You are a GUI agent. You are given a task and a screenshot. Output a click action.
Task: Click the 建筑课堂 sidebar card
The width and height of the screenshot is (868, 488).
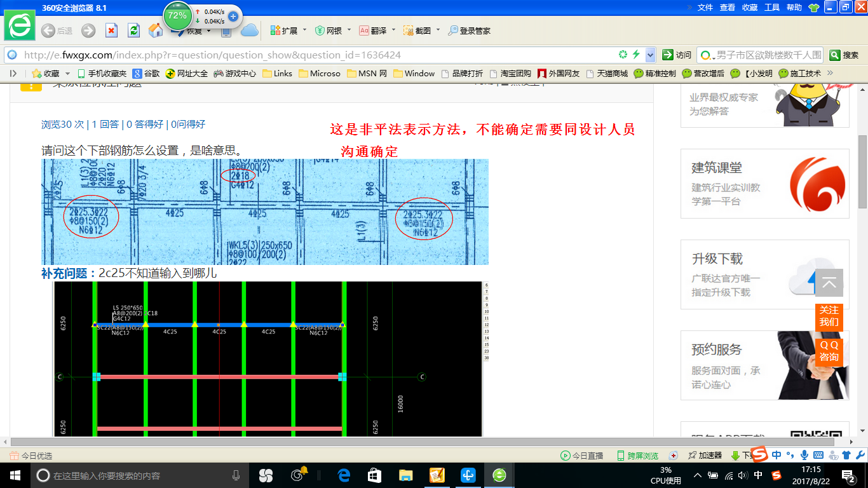coord(765,184)
